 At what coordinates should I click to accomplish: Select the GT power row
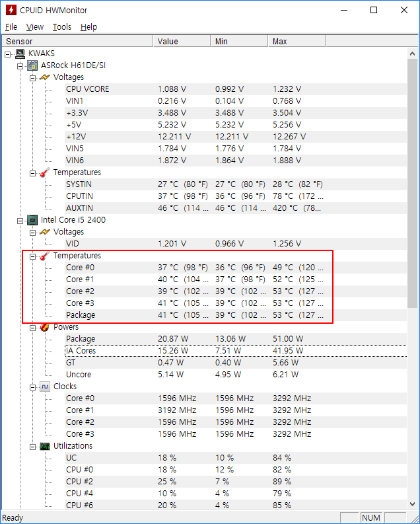(236, 363)
